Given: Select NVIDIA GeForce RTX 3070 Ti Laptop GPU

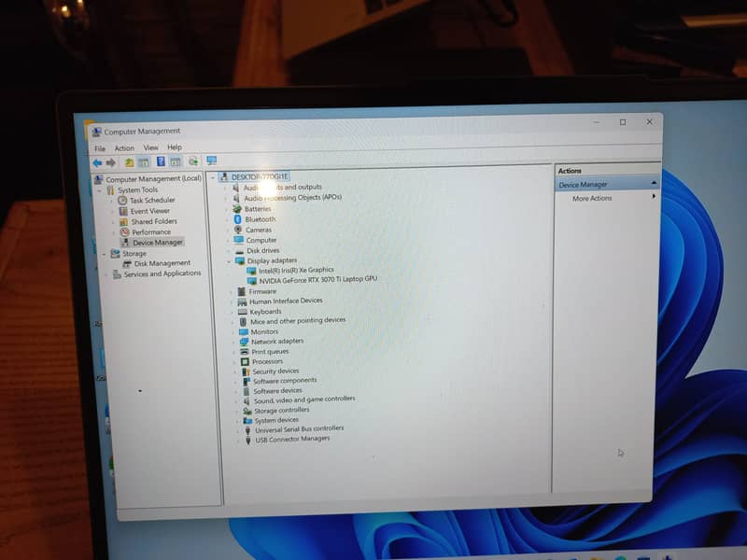Looking at the screenshot, I should 317,280.
